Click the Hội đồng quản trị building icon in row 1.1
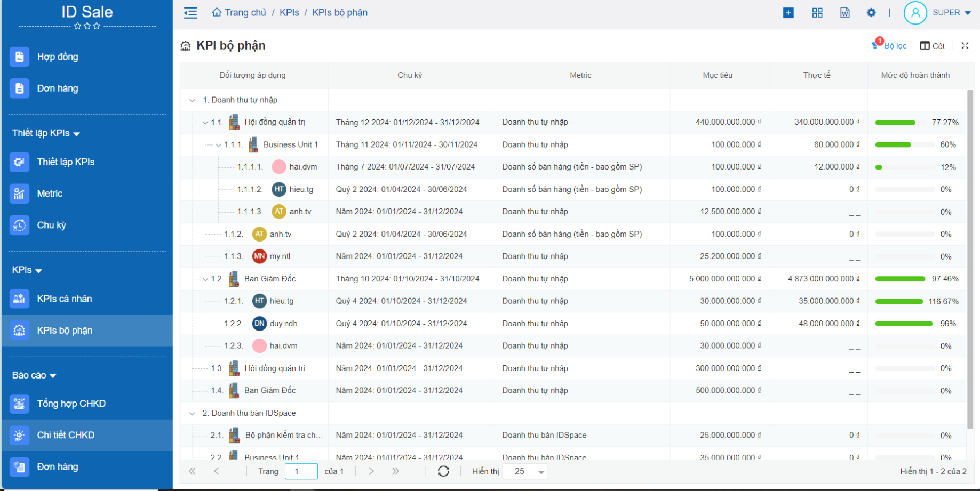This screenshot has width=980, height=491. coord(234,122)
